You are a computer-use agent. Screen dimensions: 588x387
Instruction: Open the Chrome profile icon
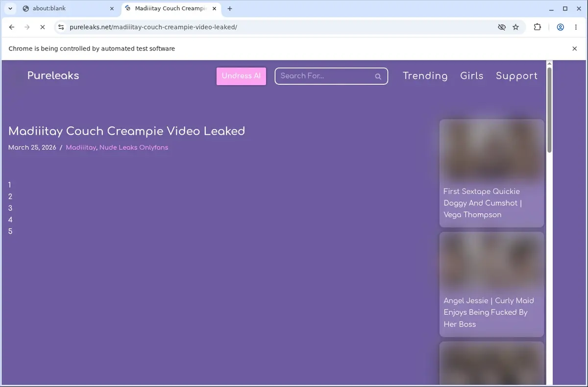click(560, 27)
